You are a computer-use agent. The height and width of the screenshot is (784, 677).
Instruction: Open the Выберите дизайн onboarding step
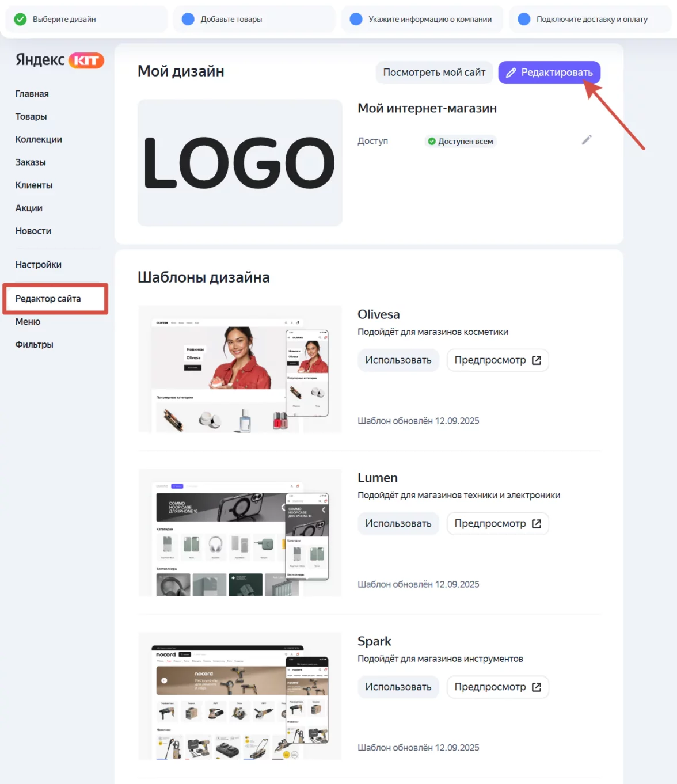(x=86, y=19)
